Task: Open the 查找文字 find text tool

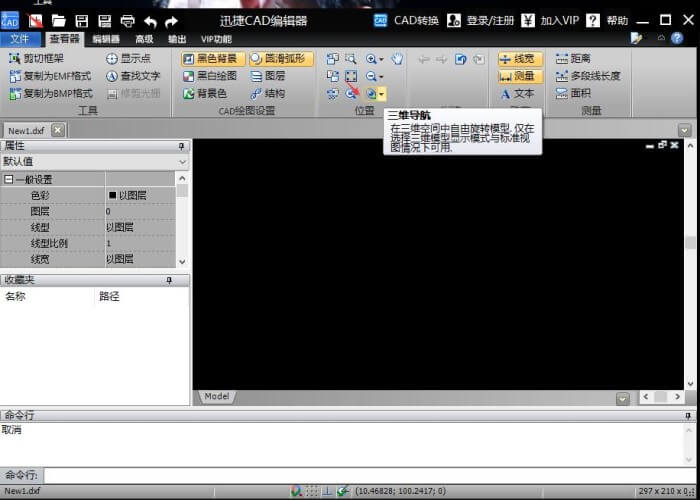Action: (133, 76)
